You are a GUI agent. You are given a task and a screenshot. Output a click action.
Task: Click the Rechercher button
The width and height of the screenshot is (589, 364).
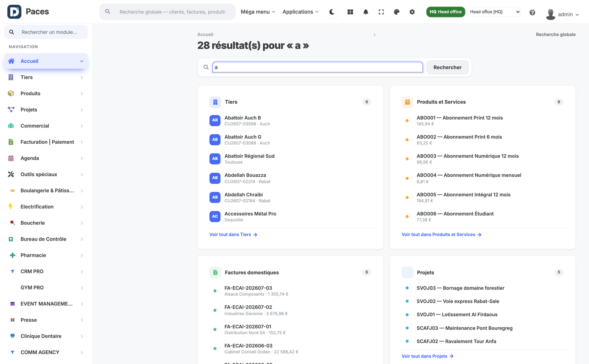(x=448, y=67)
